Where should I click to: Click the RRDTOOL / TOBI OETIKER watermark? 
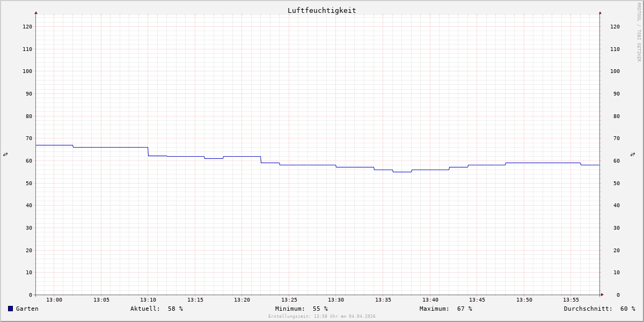pyautogui.click(x=639, y=32)
